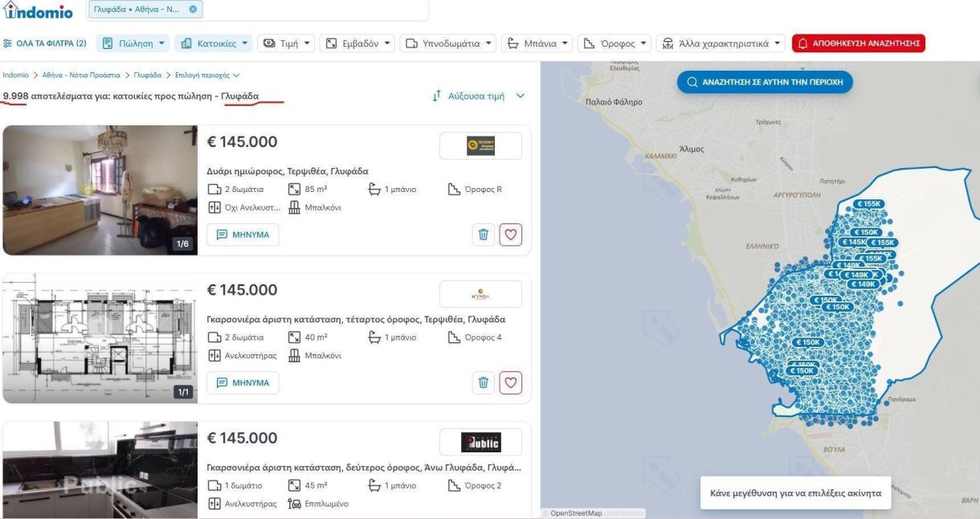Favorite the 40 m² listing heart icon

coord(511,383)
